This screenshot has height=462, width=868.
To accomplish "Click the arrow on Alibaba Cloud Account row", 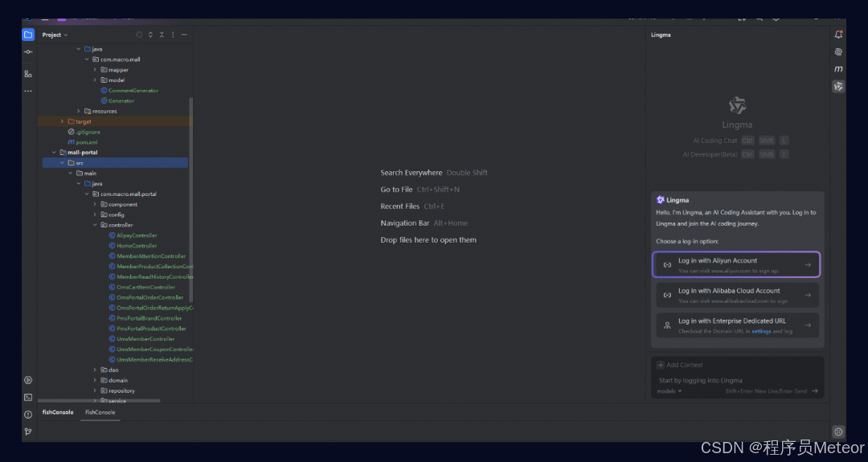I will coord(808,296).
